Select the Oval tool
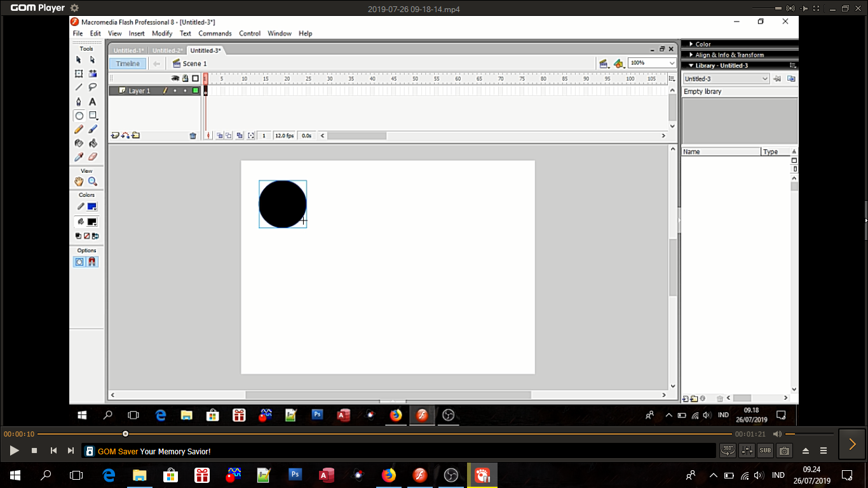The width and height of the screenshot is (868, 488). click(79, 116)
